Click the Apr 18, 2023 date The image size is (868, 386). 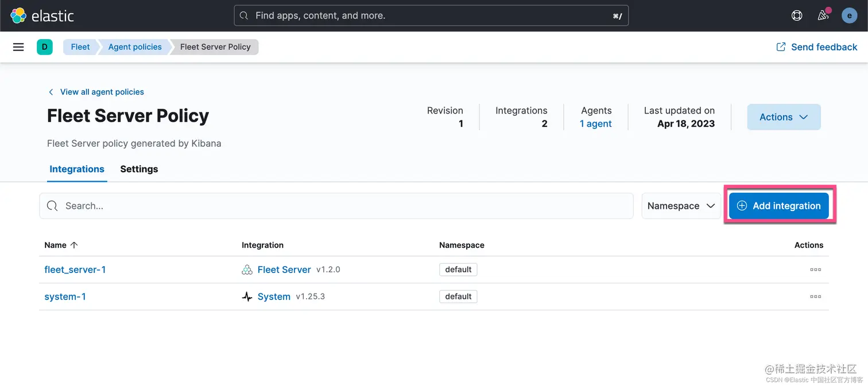pyautogui.click(x=686, y=123)
